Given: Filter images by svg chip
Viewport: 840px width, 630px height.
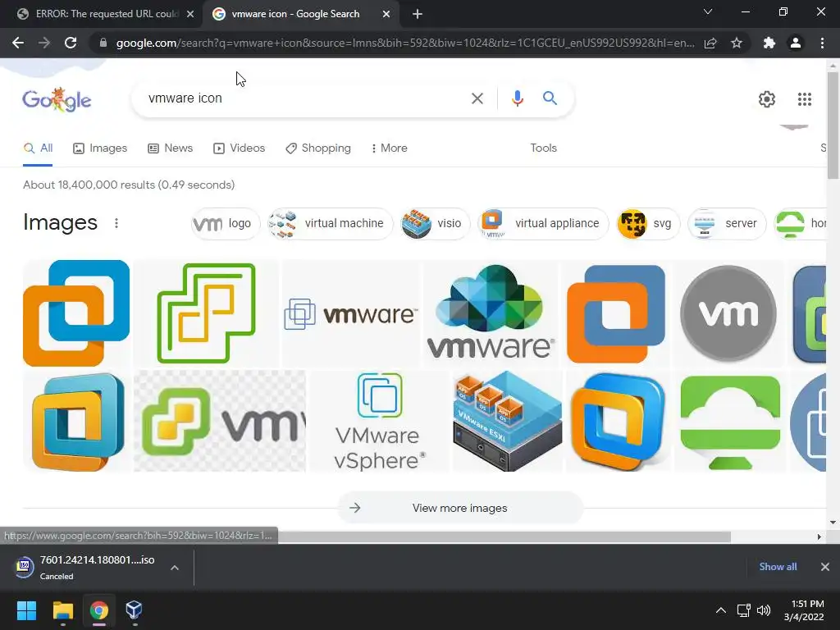Looking at the screenshot, I should pyautogui.click(x=648, y=223).
